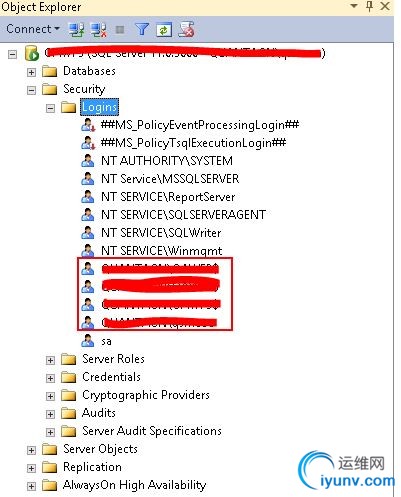The image size is (401, 497).
Task: Click the Cryptographic Providers folder icon
Action: (x=69, y=395)
